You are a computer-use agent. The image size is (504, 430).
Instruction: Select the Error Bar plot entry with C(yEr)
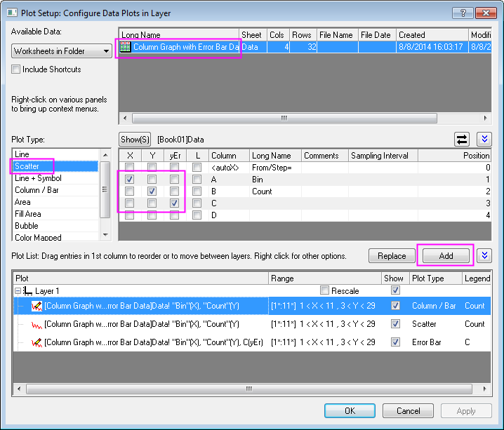pos(252,342)
